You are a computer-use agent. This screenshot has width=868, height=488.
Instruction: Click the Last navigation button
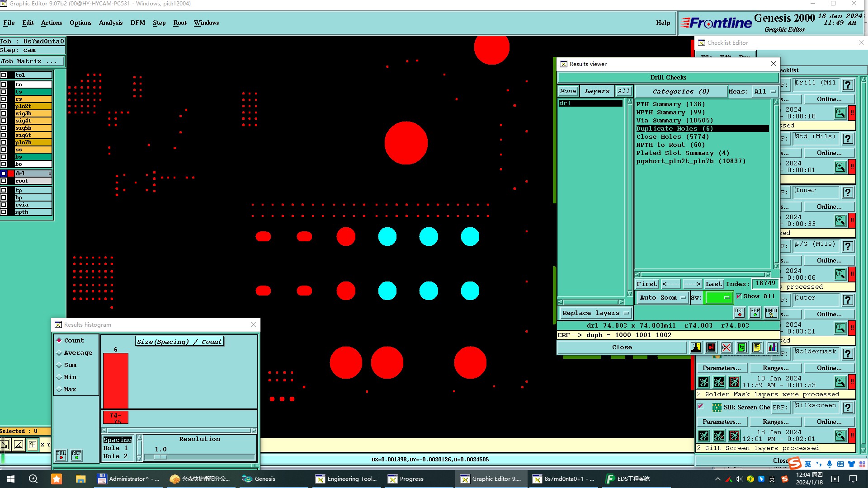[x=713, y=284]
